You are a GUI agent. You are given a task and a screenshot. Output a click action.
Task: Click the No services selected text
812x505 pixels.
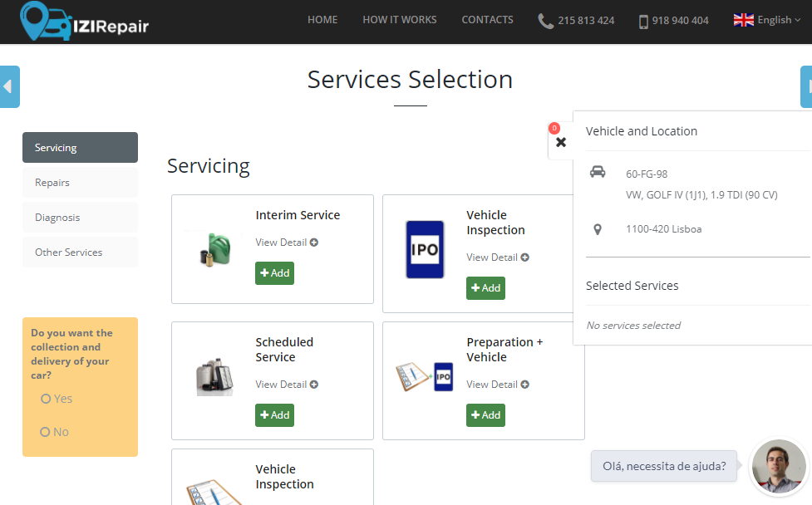click(633, 326)
